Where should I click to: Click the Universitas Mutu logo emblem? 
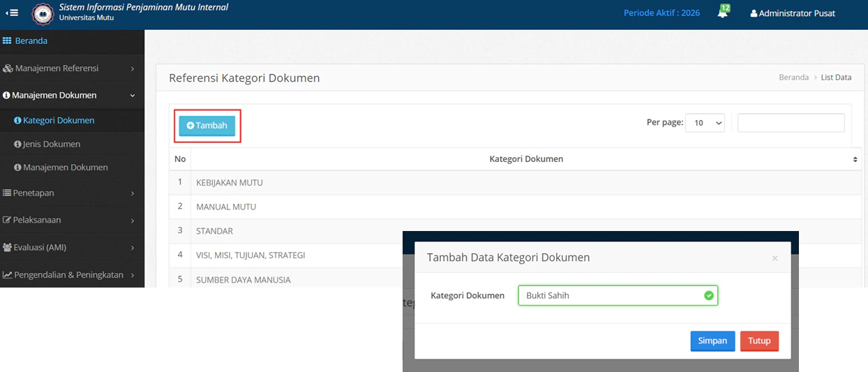tap(43, 13)
